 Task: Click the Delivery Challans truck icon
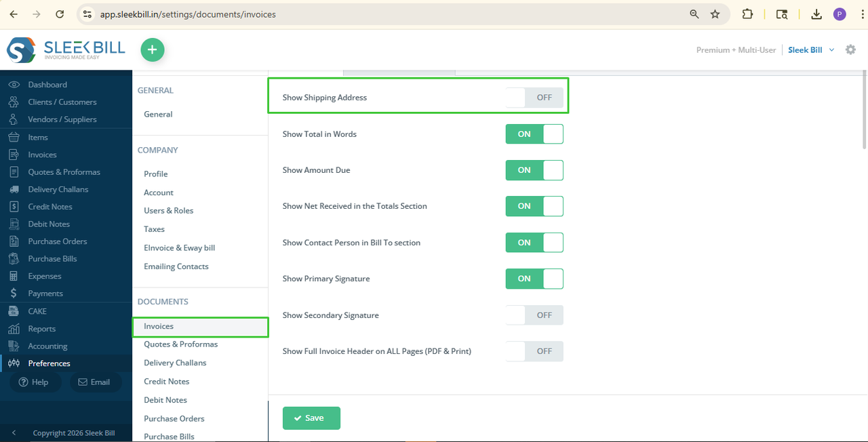tap(14, 189)
